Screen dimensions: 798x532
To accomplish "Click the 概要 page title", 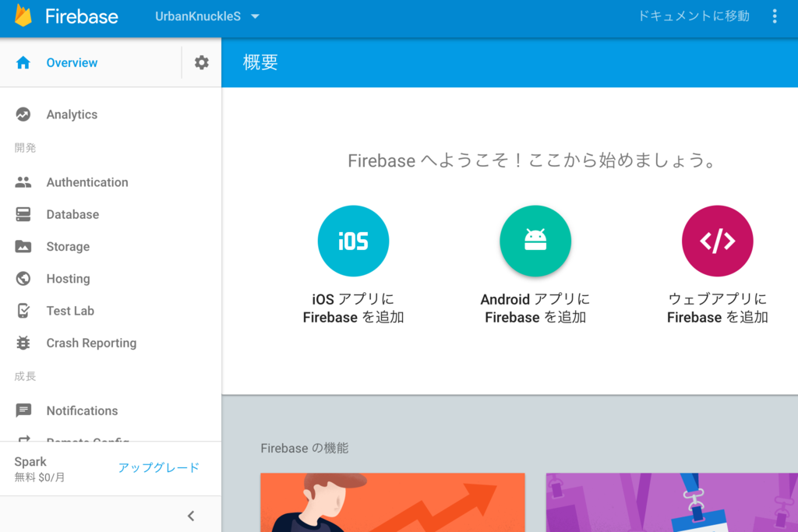I will (260, 62).
